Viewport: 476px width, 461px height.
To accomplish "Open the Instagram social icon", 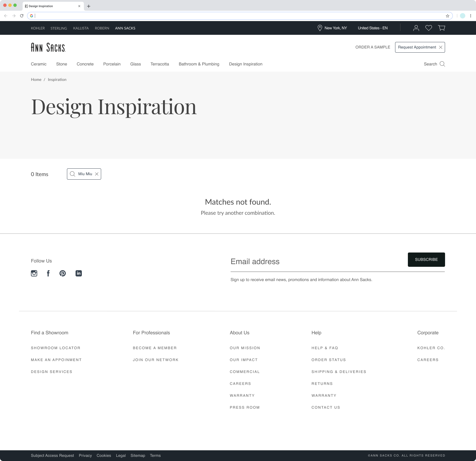I will (x=34, y=273).
